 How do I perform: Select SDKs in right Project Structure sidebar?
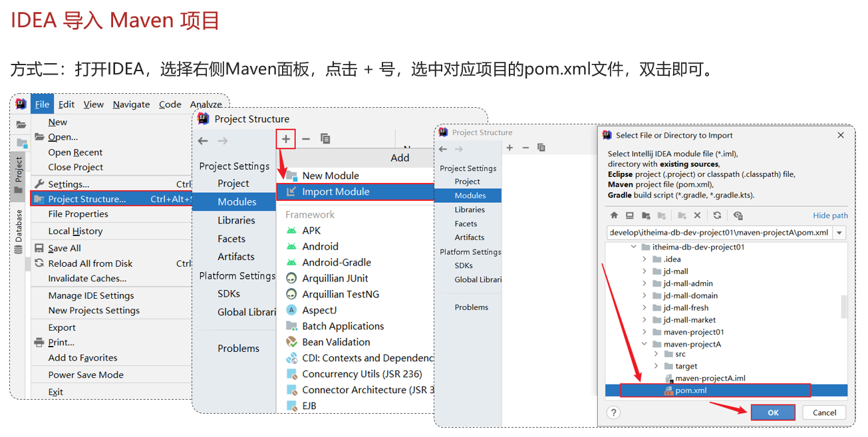coord(468,265)
